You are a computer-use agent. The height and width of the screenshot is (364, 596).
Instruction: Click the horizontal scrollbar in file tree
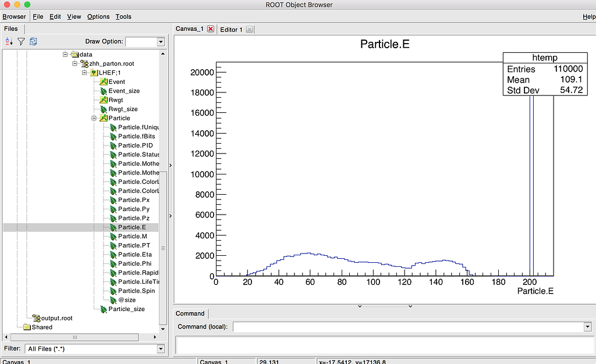[74, 337]
